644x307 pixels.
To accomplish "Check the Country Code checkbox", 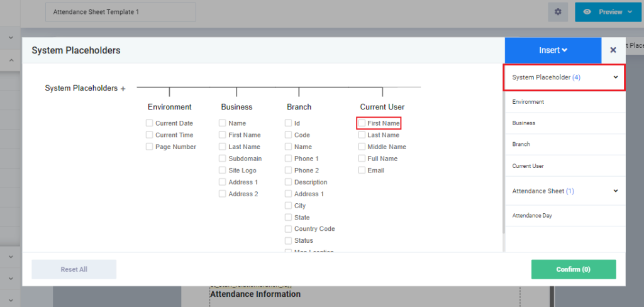I will click(x=288, y=229).
